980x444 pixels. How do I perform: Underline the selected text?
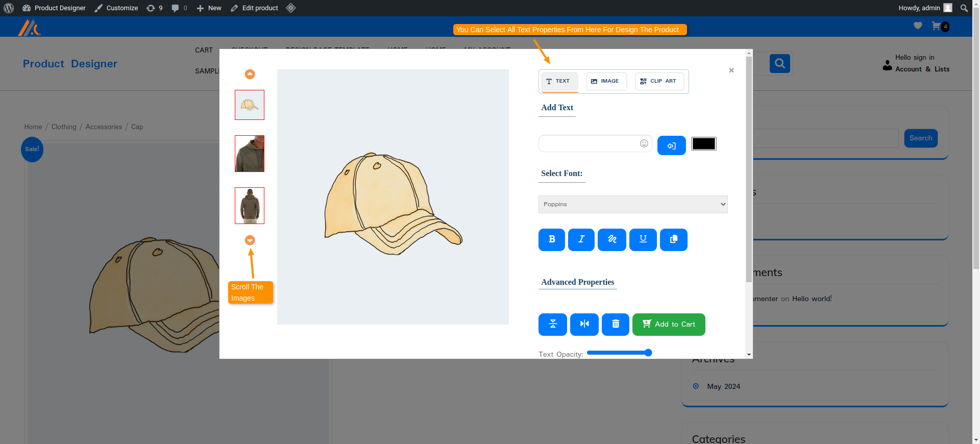coord(643,239)
